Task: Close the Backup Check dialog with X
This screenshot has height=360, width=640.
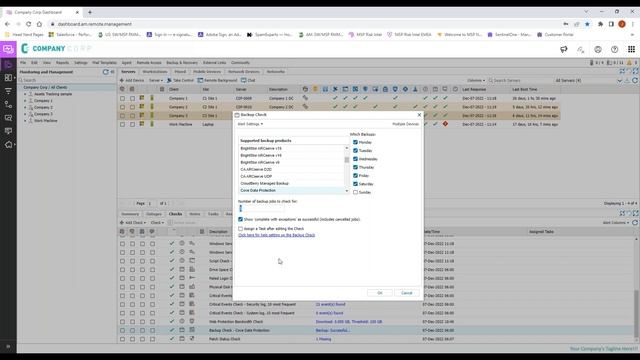Action: 419,115
